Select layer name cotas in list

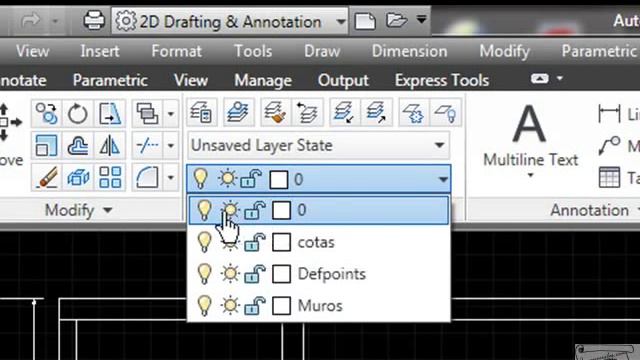pos(316,242)
